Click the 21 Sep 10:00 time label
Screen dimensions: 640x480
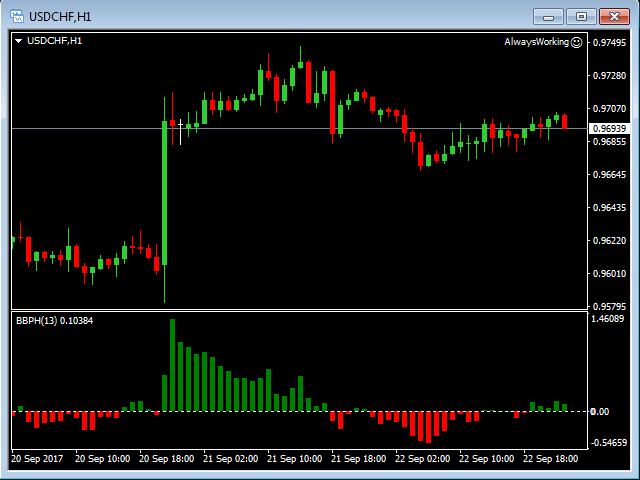295,459
